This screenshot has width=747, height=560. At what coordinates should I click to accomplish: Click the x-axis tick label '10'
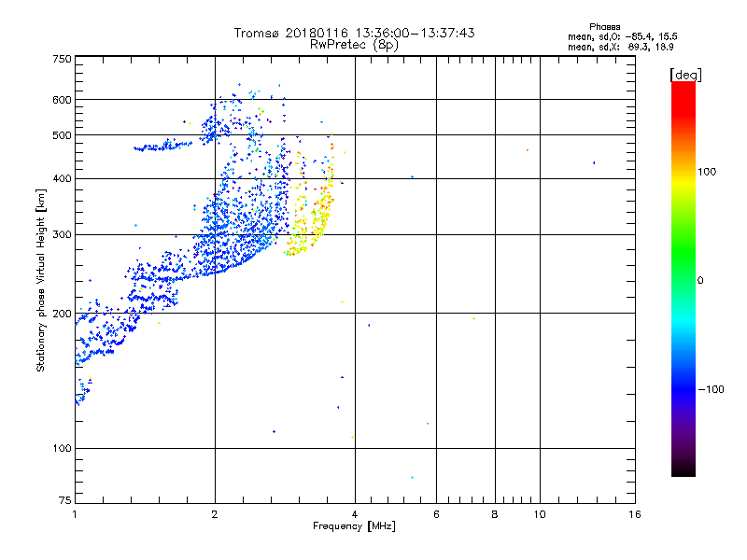point(540,514)
